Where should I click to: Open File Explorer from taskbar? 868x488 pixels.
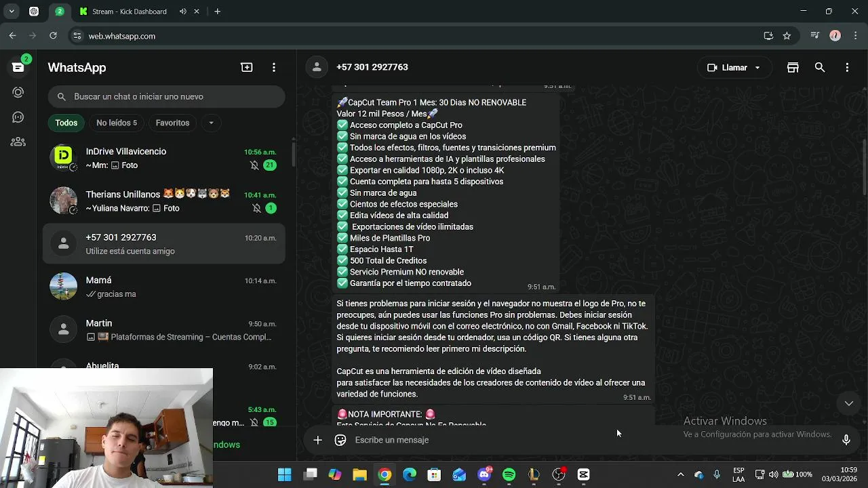[359, 474]
